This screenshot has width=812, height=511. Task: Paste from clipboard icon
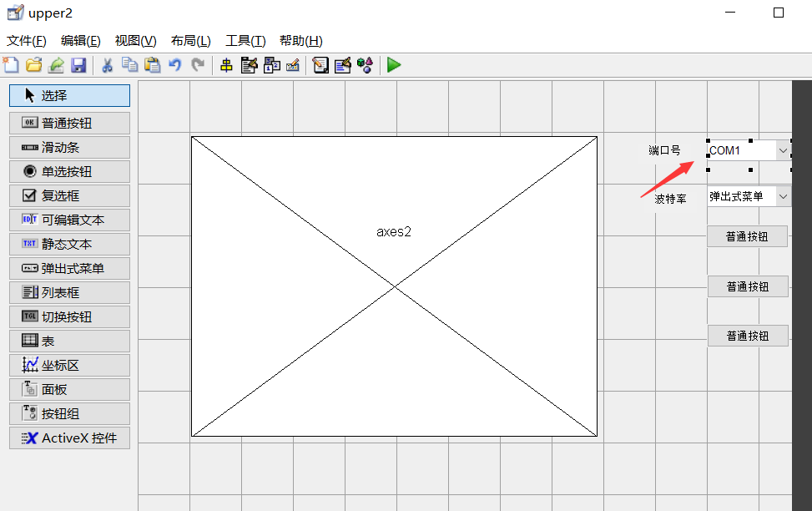click(152, 65)
